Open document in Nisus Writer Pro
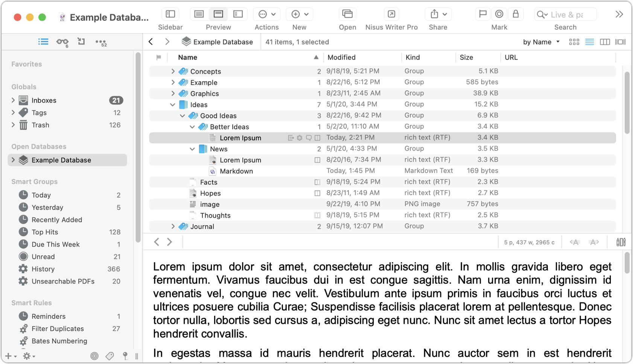This screenshot has width=633, height=364. 391,14
